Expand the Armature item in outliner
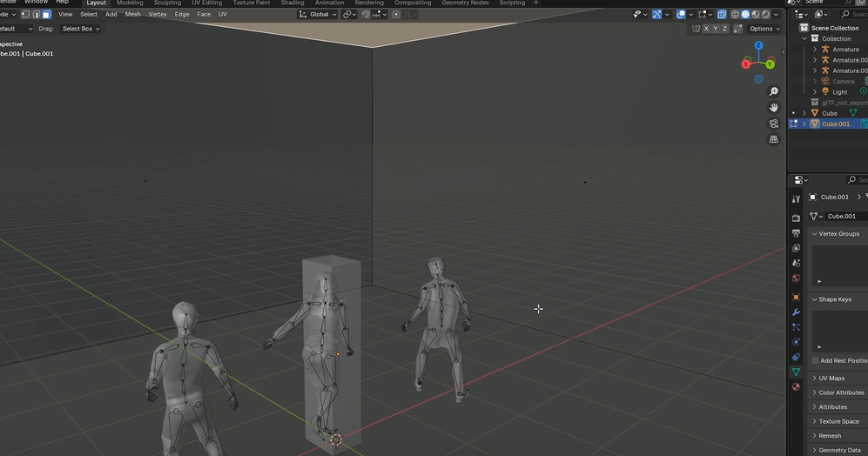868x456 pixels. 815,50
